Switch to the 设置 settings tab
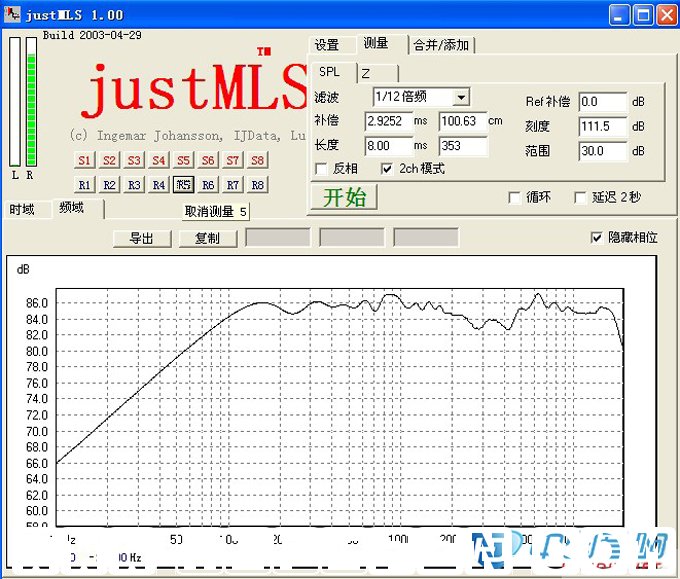 coord(327,45)
